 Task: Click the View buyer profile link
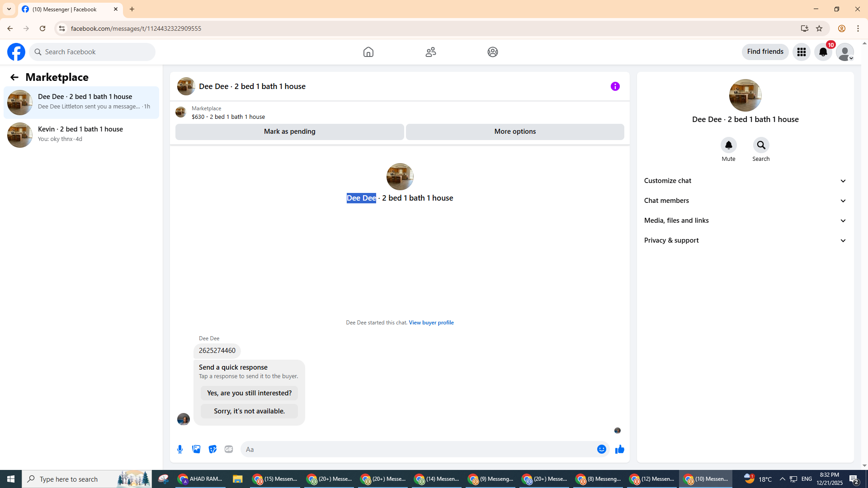[x=431, y=323]
